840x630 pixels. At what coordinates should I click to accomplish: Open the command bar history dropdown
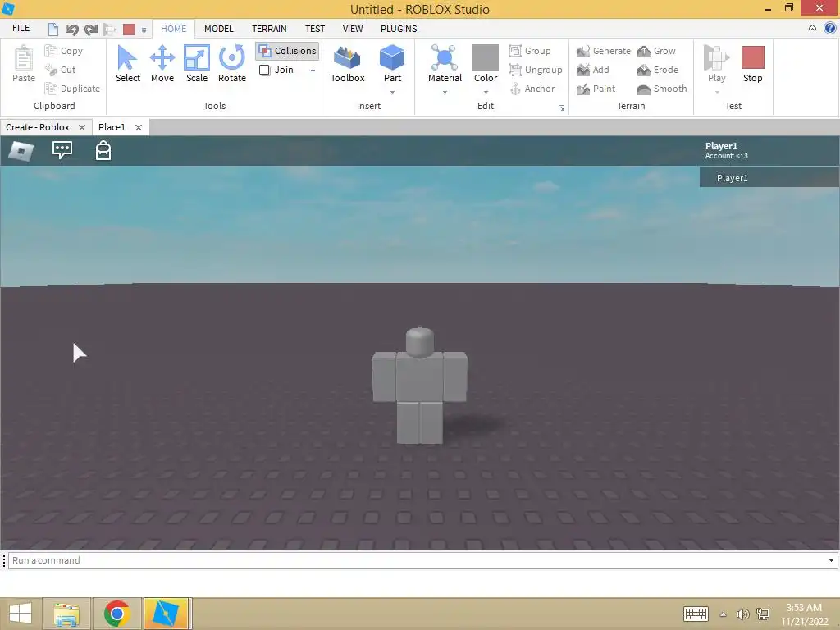831,560
